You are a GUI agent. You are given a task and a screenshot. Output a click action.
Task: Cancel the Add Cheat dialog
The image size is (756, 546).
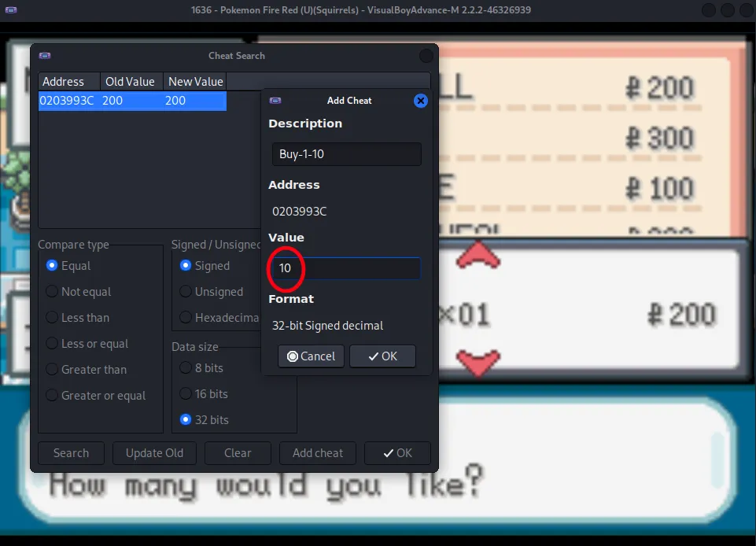[312, 356]
